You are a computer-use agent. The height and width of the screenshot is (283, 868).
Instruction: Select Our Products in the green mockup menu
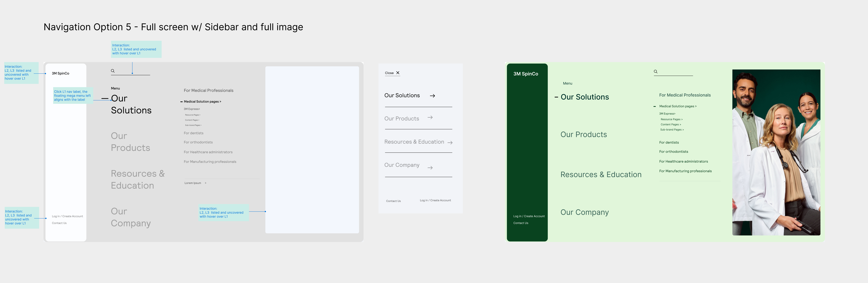[584, 134]
